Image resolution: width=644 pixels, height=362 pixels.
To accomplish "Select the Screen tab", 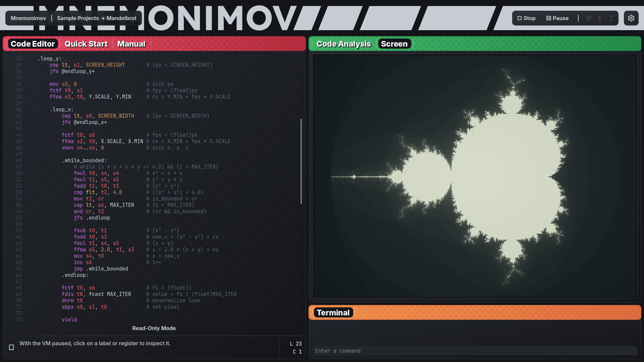I will 394,44.
